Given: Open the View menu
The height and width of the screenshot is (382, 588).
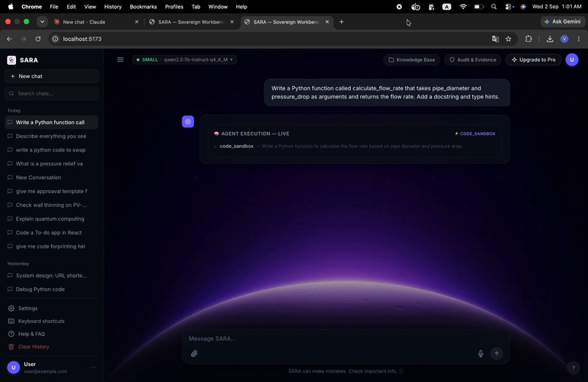Looking at the screenshot, I should tap(90, 7).
